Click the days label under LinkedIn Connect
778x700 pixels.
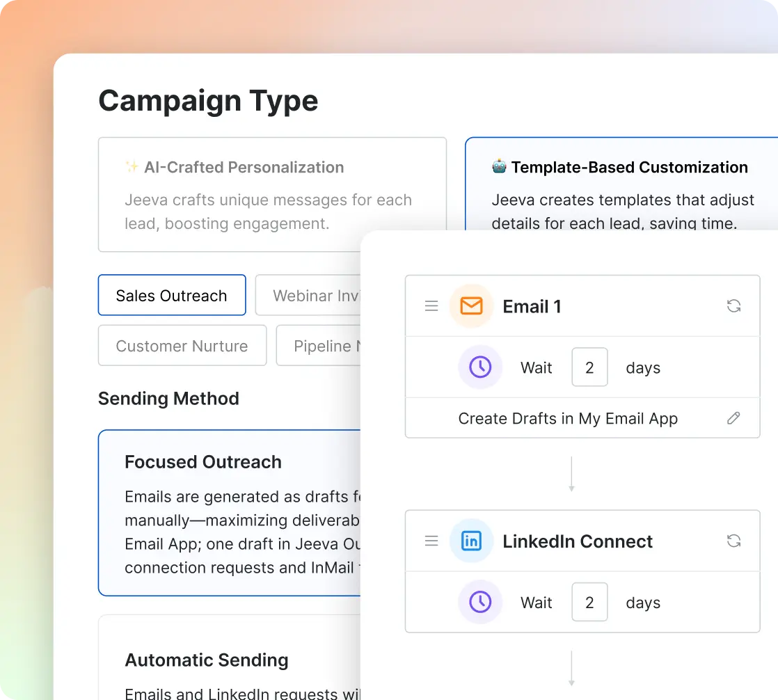[643, 603]
